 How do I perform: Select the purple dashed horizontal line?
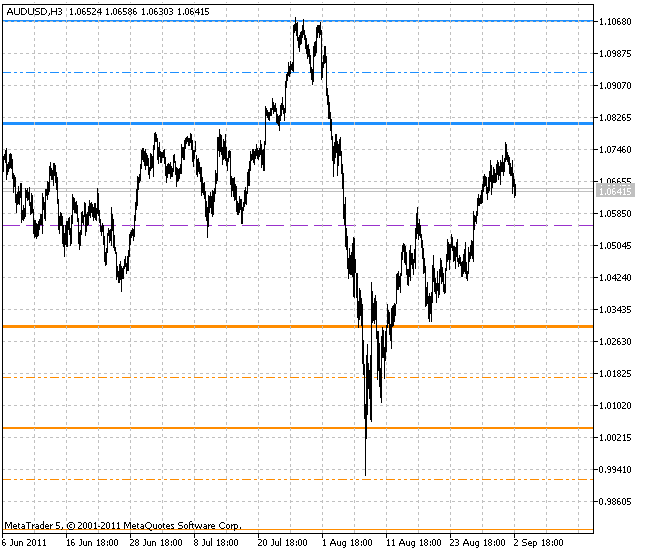tap(298, 226)
